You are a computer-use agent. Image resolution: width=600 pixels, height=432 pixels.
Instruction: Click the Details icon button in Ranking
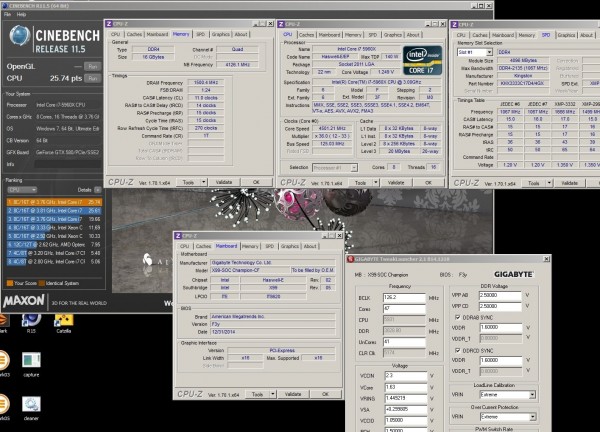click(98, 190)
